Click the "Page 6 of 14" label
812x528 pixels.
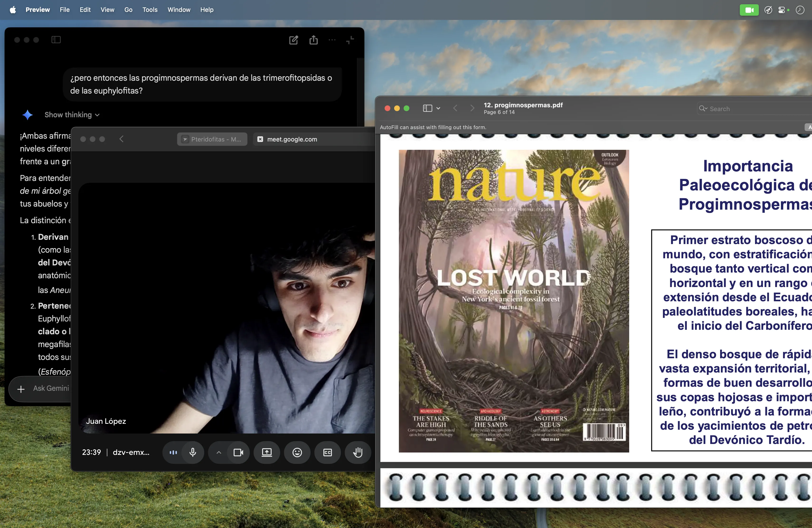pyautogui.click(x=499, y=112)
